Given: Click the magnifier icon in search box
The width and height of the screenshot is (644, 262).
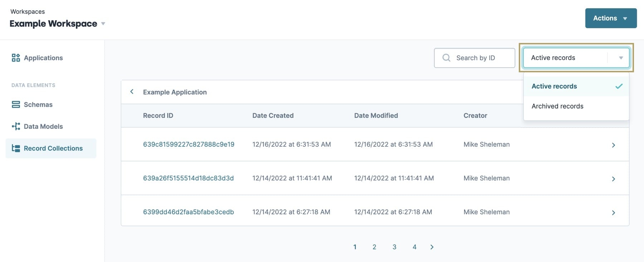Looking at the screenshot, I should click(x=447, y=58).
